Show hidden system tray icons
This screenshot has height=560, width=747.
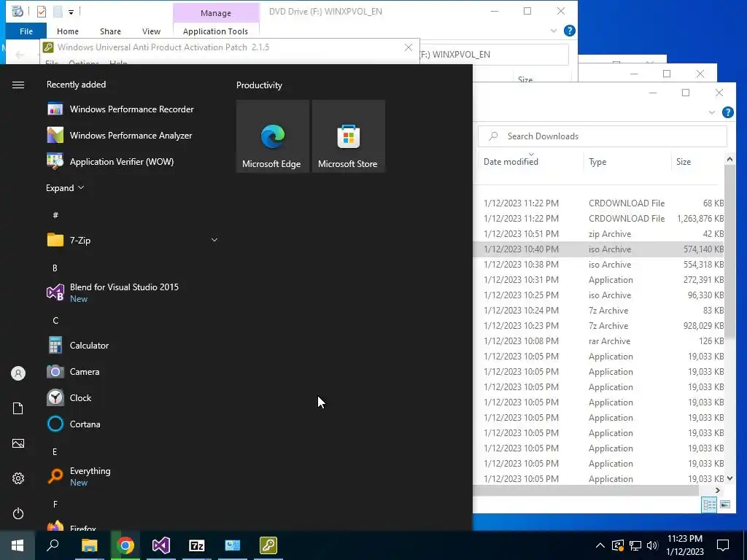[600, 545]
